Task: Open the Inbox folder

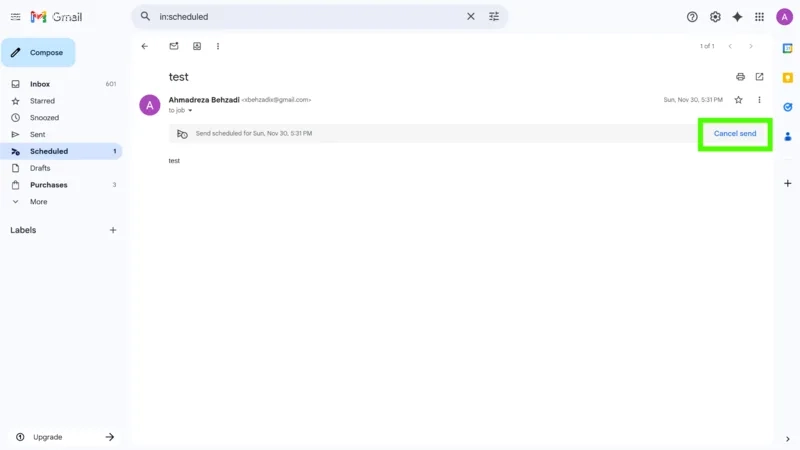Action: click(x=40, y=84)
